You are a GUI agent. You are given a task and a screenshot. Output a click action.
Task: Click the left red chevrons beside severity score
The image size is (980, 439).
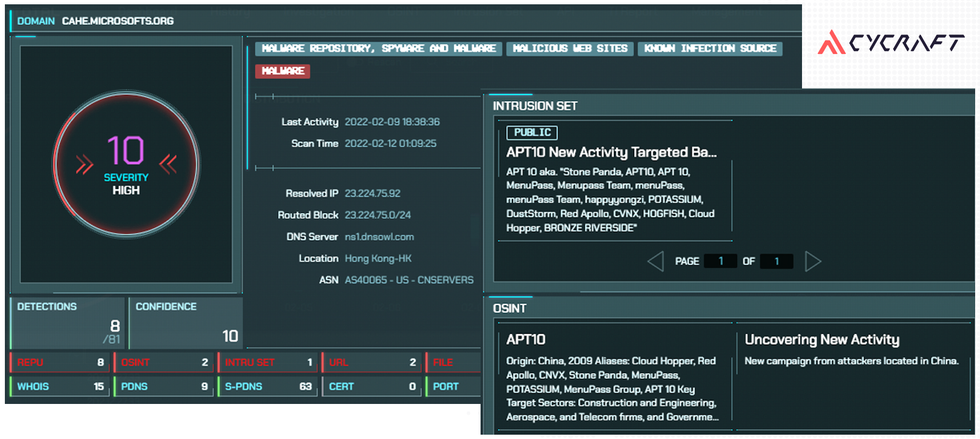pyautogui.click(x=84, y=164)
